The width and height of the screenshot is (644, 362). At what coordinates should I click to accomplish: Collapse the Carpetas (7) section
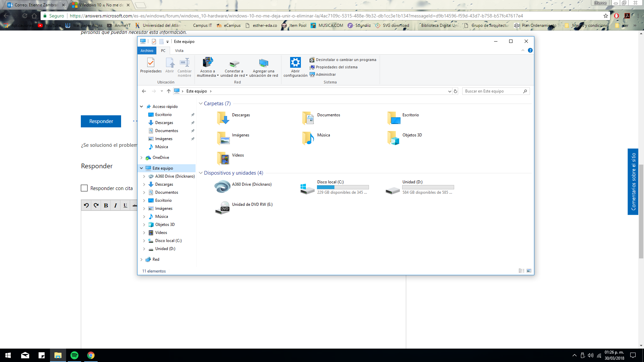[201, 104]
